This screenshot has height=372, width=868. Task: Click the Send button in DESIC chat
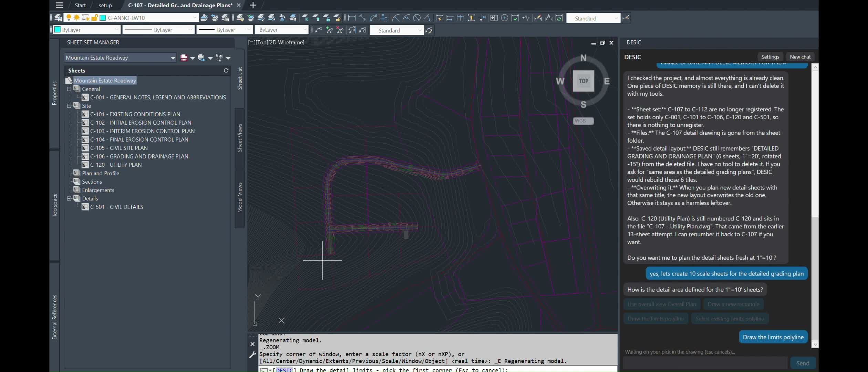click(x=803, y=363)
